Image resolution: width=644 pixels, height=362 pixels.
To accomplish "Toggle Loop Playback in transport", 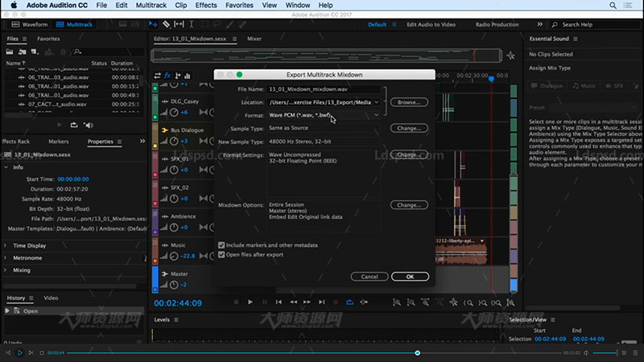I will coord(349,302).
